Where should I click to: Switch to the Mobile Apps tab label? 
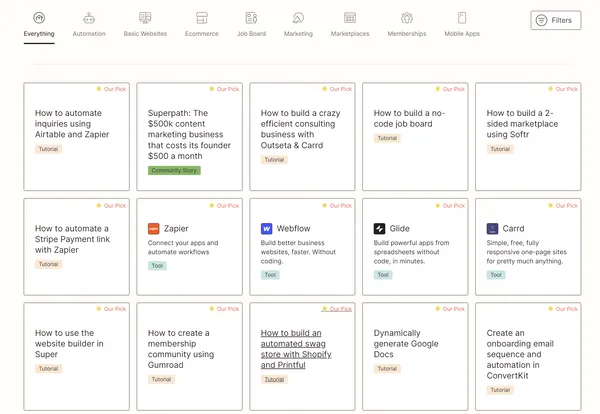pos(462,34)
